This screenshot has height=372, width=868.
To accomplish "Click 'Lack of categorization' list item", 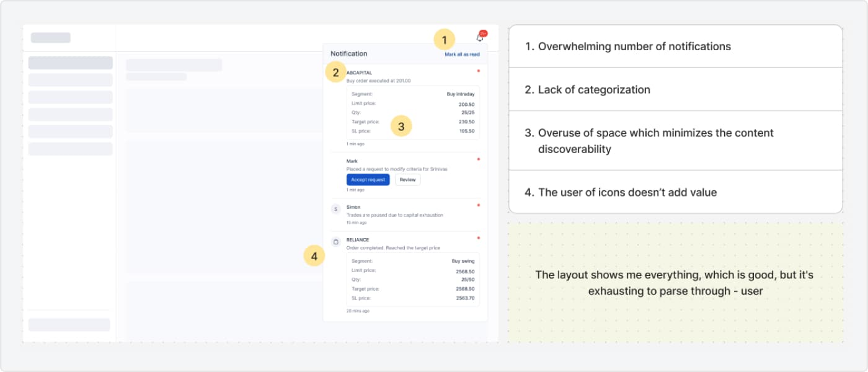I will [676, 89].
